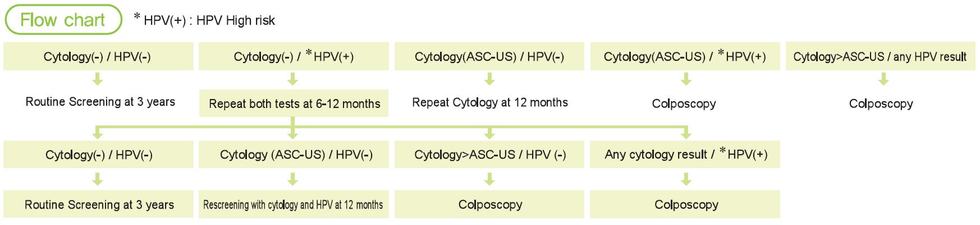Click arrow above Repeat Cytology at 12 months

[x=489, y=79]
